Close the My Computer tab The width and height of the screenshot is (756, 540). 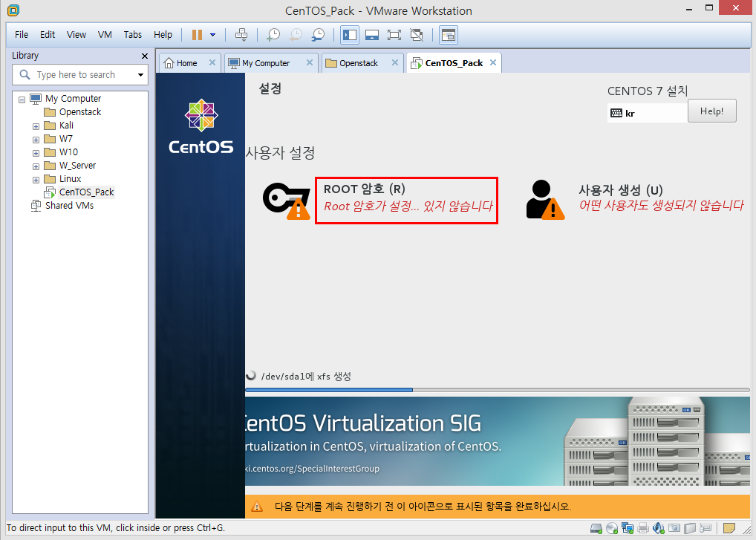click(x=310, y=62)
